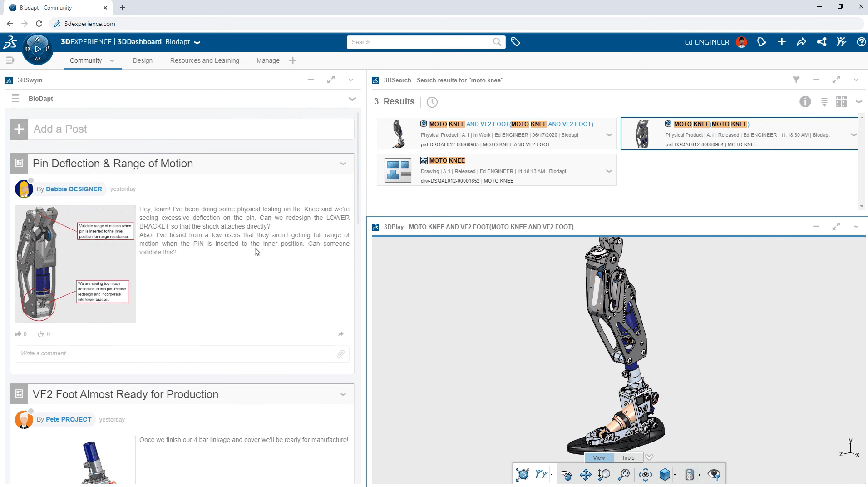
Task: Select the Tools tab in 3DPlay
Action: coord(628,457)
